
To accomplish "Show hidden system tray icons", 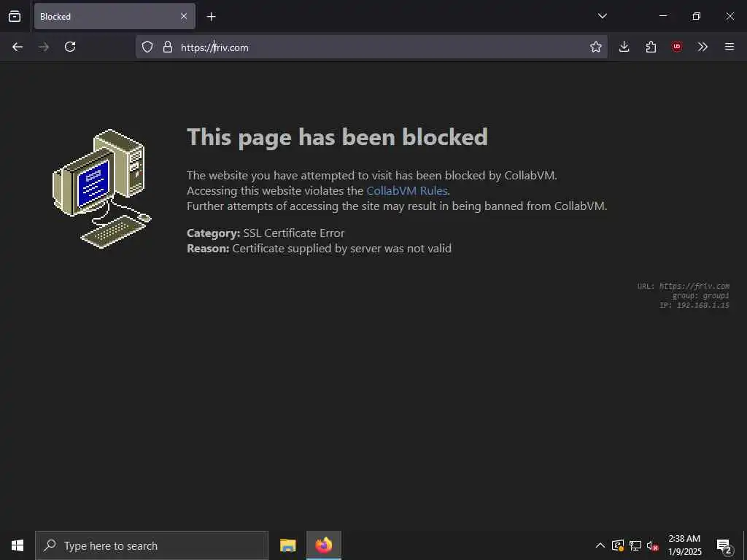I will click(x=600, y=545).
